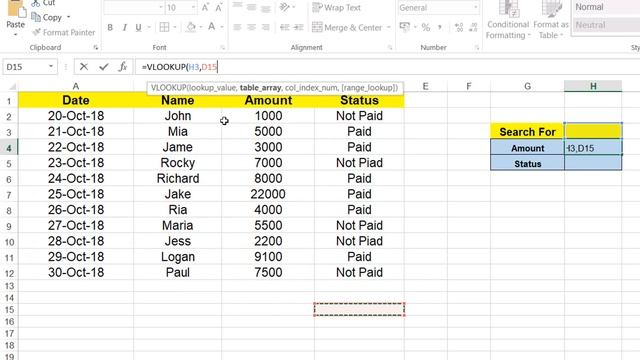Viewport: 640px width, 360px height.
Task: Select the Normal cell style
Action: point(607,7)
